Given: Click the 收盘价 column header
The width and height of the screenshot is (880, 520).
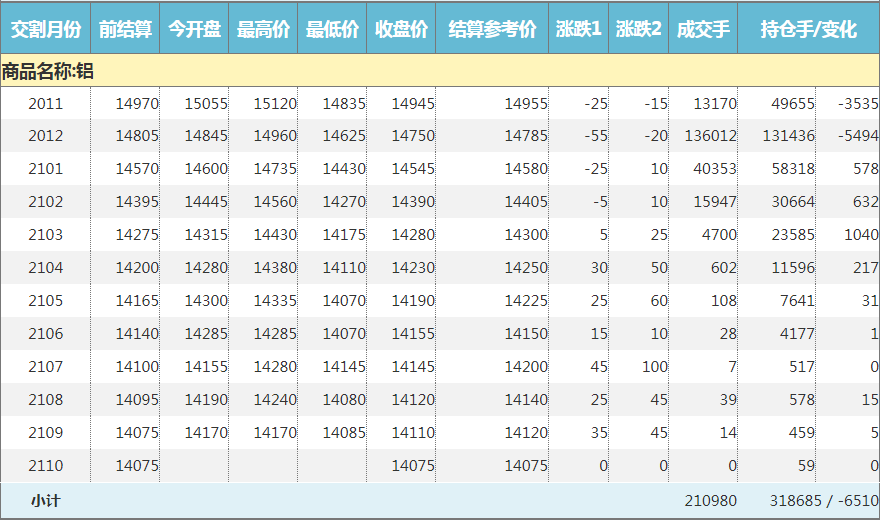Looking at the screenshot, I should (401, 29).
